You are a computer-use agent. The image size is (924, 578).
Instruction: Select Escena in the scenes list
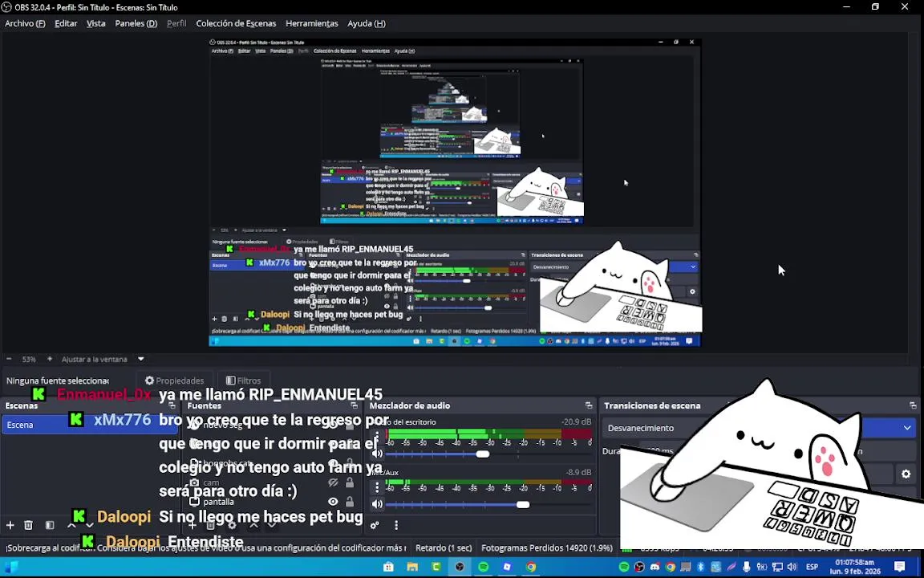(88, 425)
